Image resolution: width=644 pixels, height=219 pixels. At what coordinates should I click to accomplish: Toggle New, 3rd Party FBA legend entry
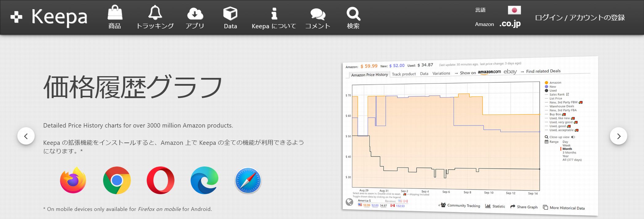(561, 110)
